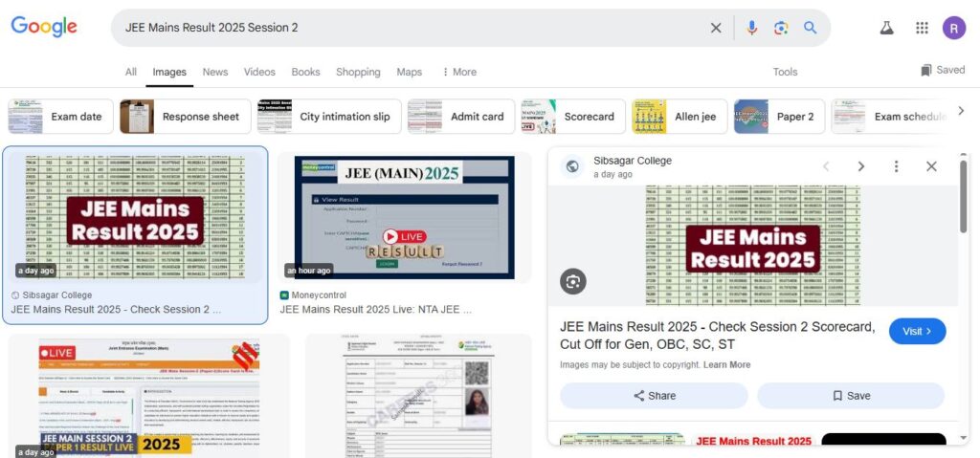Click Sibsagar College source under first image

pos(52,294)
